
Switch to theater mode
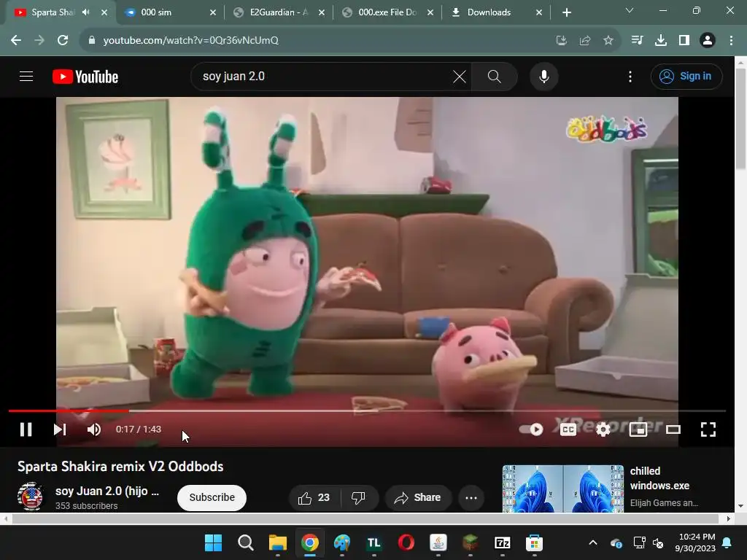(673, 429)
